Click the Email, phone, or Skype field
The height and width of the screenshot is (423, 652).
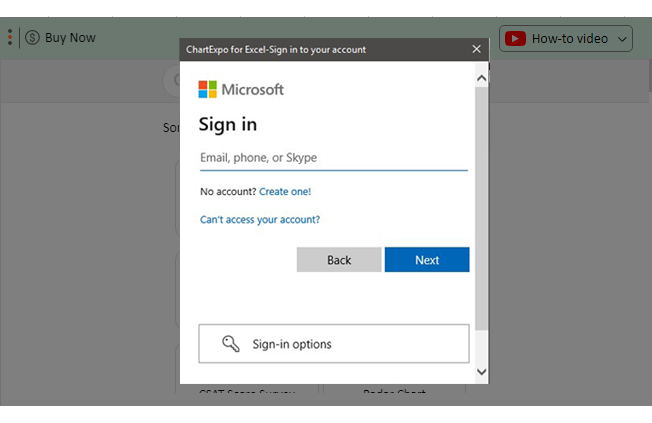333,158
